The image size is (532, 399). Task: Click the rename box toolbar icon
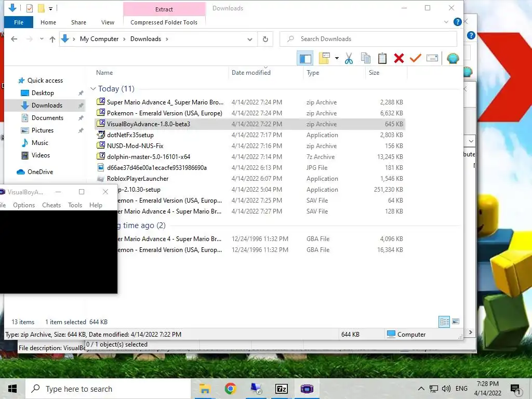tap(432, 58)
